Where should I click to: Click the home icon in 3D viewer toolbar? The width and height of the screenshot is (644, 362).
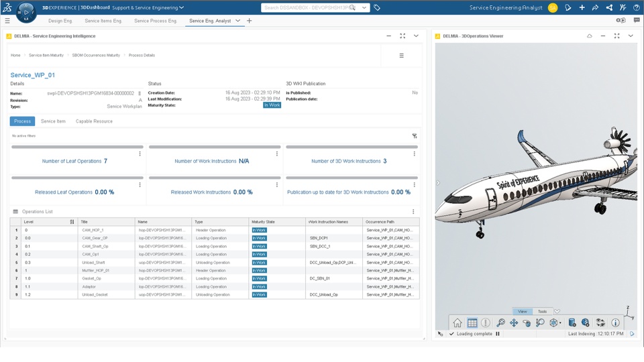(457, 322)
